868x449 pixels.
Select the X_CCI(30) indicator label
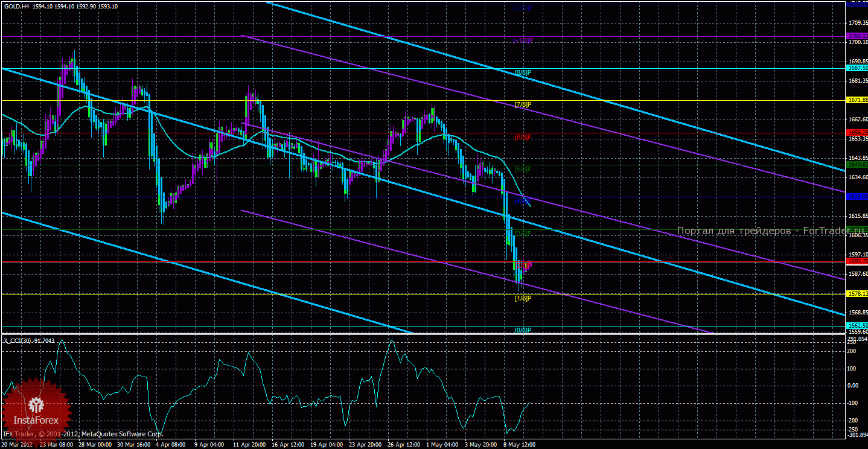[x=29, y=340]
